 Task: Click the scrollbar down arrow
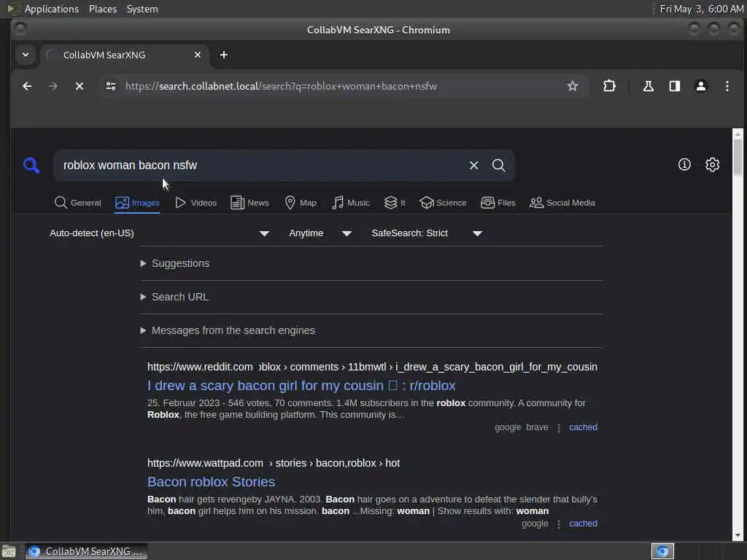(738, 535)
